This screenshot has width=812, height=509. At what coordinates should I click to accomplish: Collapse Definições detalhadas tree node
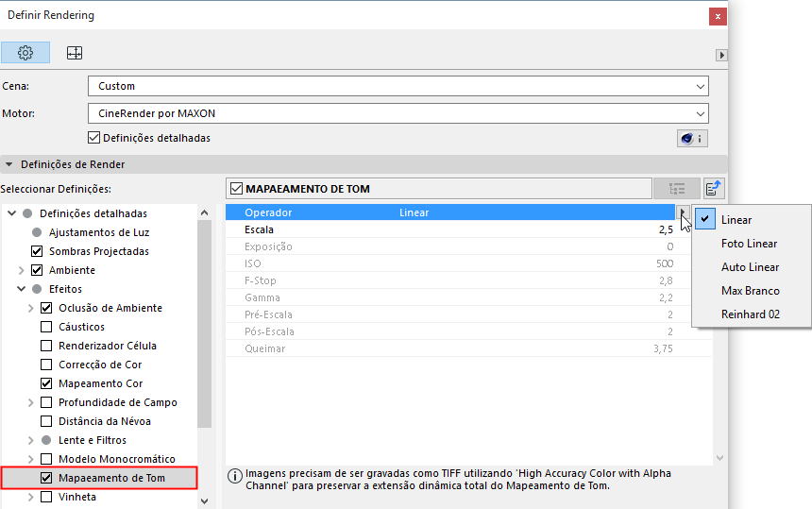pyautogui.click(x=12, y=213)
